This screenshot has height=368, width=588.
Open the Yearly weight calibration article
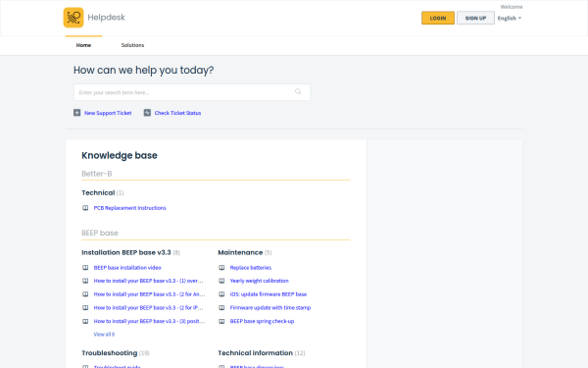click(x=259, y=281)
